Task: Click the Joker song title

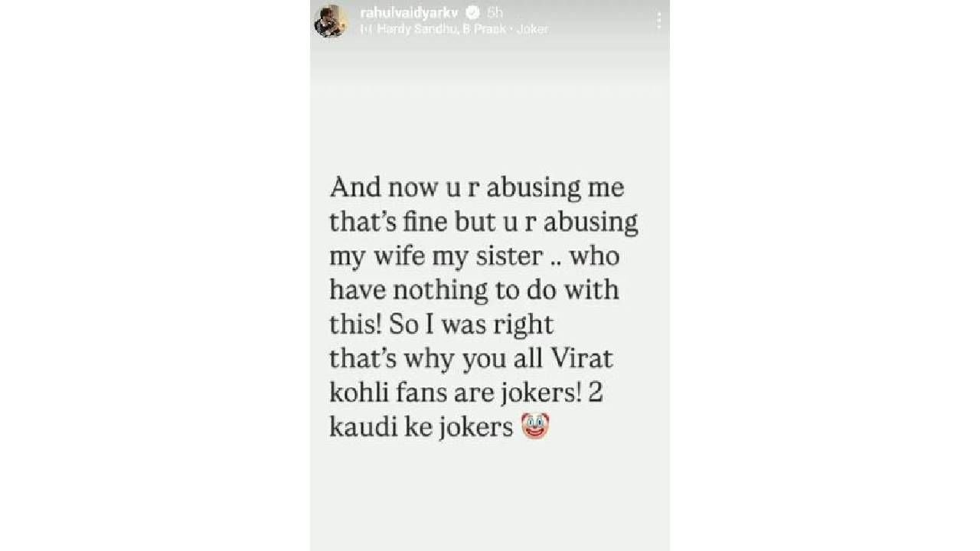Action: [x=533, y=29]
